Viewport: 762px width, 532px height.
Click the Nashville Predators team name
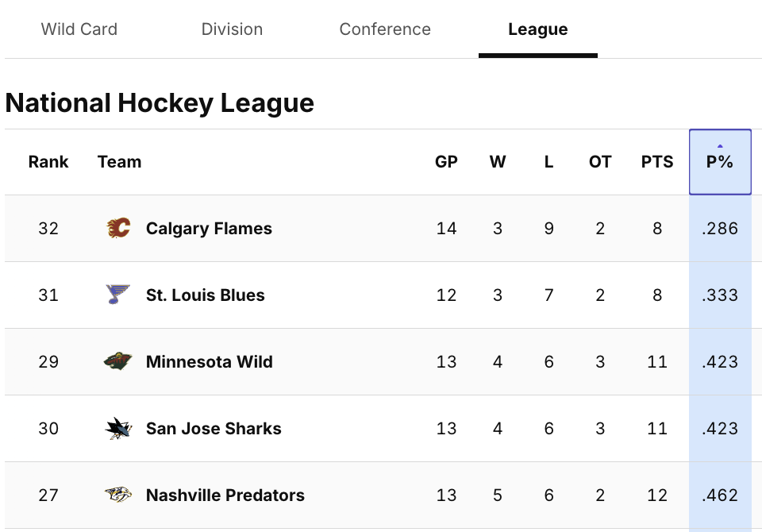tap(225, 495)
